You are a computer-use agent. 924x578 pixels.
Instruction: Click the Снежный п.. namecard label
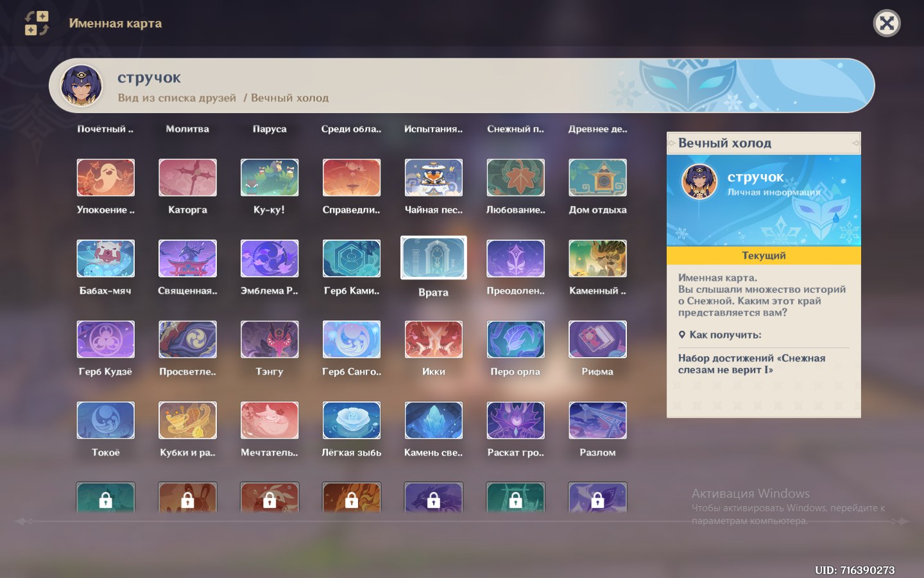click(x=516, y=129)
